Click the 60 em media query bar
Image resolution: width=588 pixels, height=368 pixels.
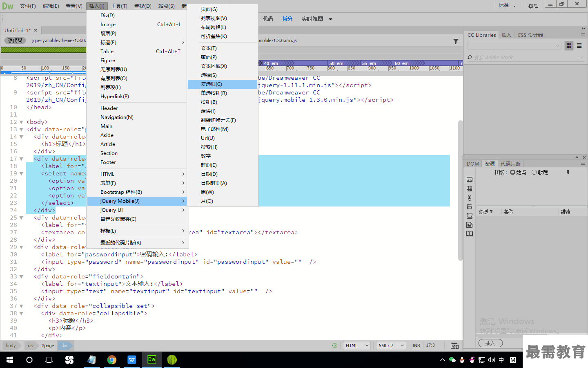tap(425, 63)
